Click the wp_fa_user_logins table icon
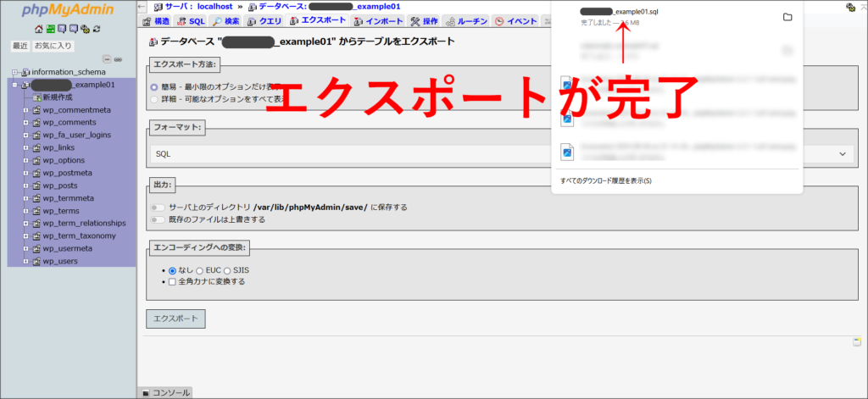 coord(37,135)
